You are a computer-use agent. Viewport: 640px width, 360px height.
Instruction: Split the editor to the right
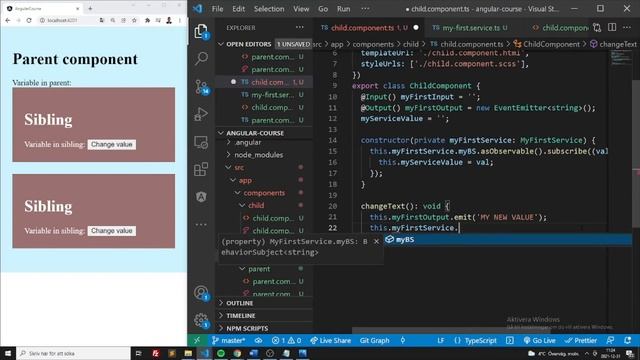click(x=612, y=27)
